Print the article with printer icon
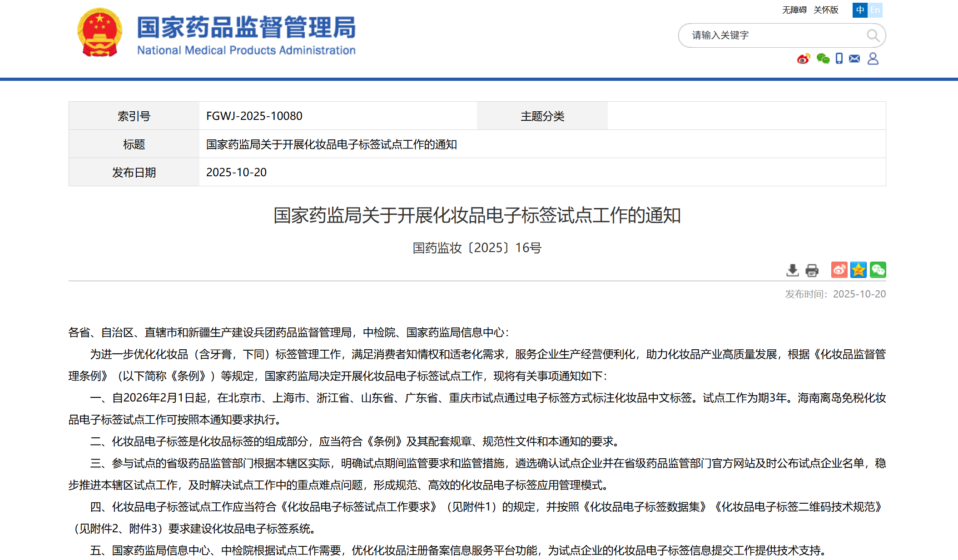958x560 pixels. coord(812,270)
